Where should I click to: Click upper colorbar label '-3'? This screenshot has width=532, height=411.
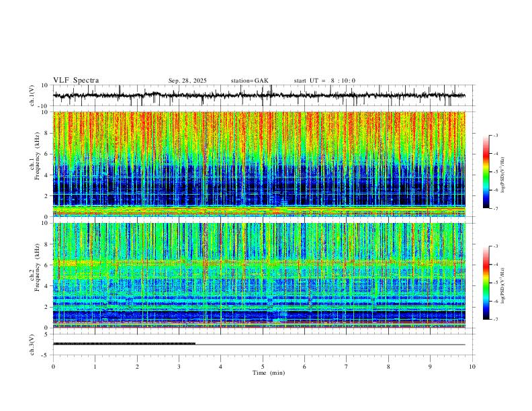[495, 135]
